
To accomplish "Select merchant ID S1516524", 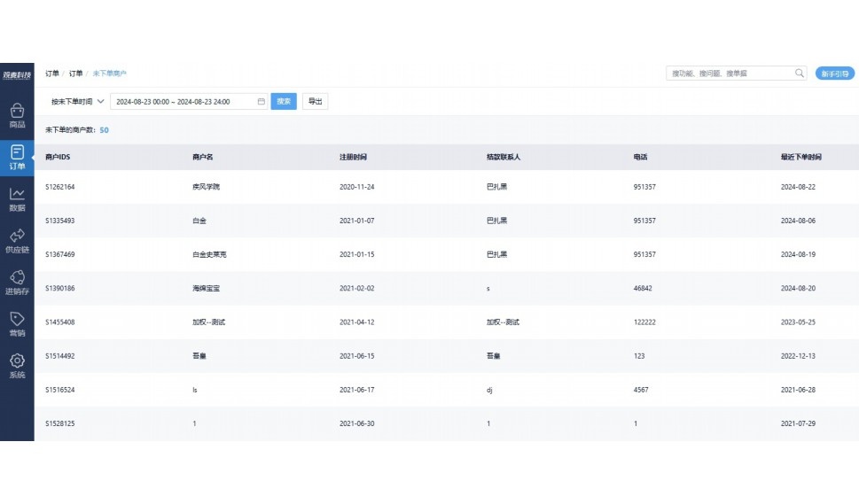I will (59, 390).
